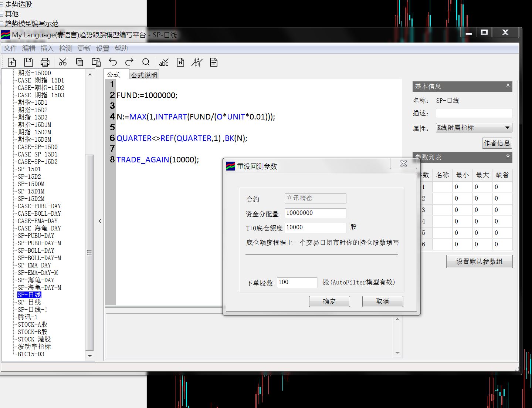Click the Cut scissors icon
532x408 pixels.
click(63, 62)
